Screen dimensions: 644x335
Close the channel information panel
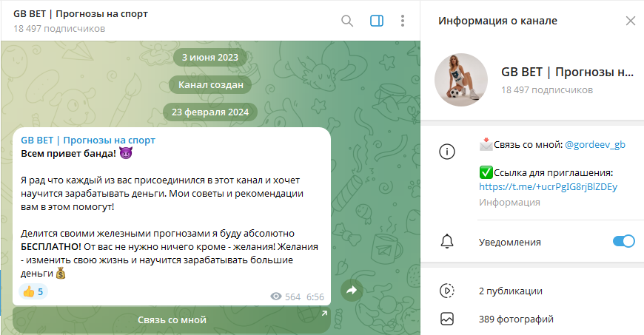[631, 21]
